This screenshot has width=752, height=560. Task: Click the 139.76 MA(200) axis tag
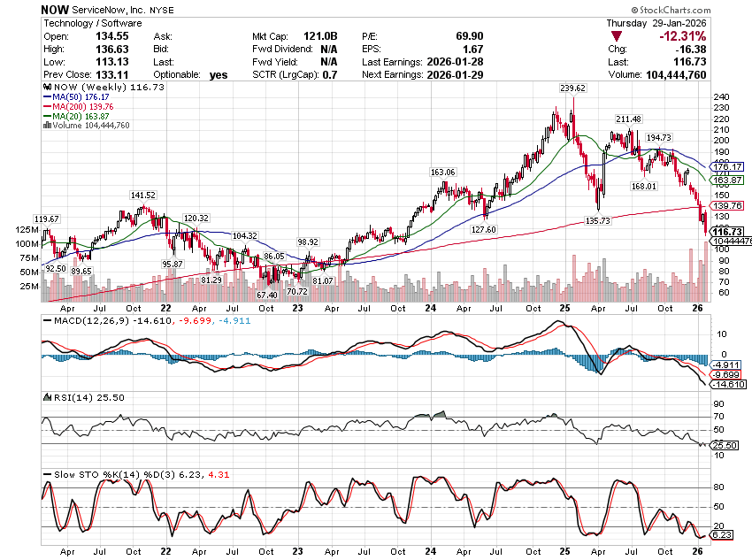click(725, 205)
